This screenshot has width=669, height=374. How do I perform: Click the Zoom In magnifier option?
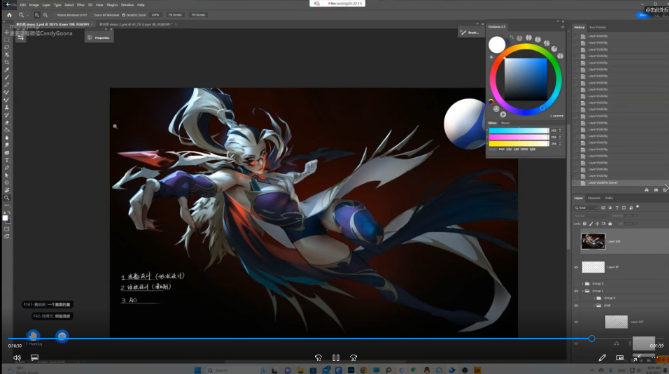point(37,15)
